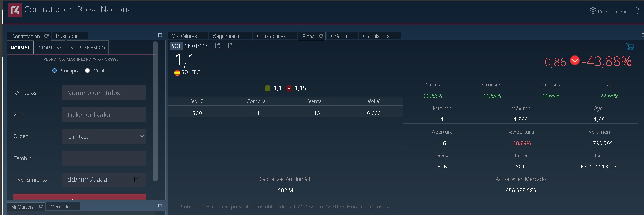Click the -43,88% percentage change

(x=607, y=61)
